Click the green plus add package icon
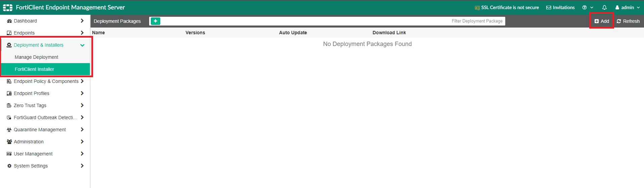 pos(155,21)
